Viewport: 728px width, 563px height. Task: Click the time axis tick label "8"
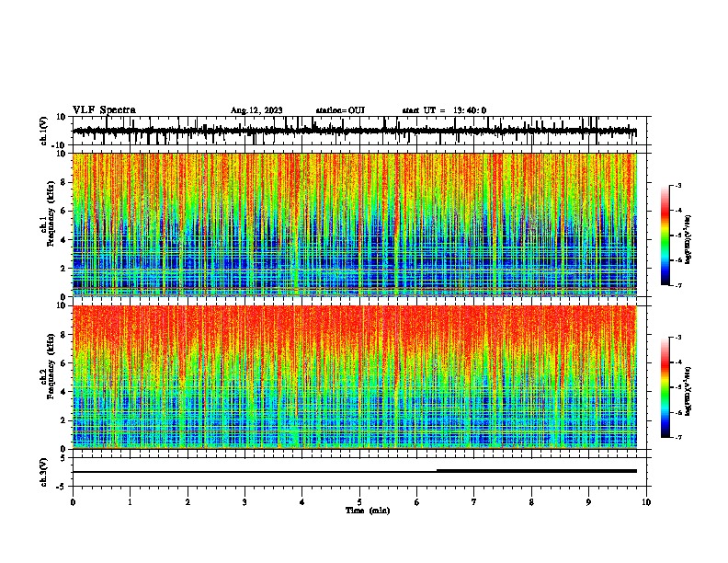point(531,502)
